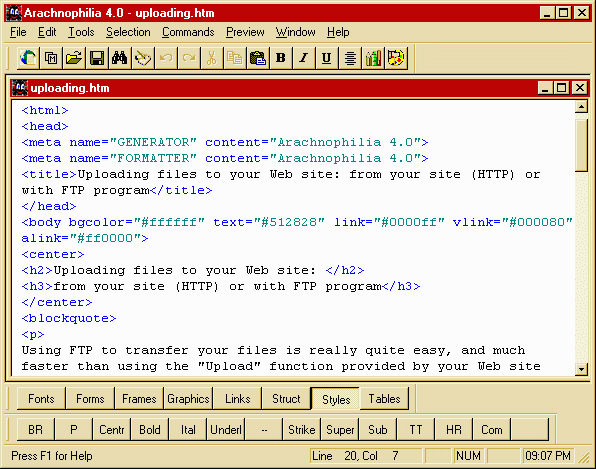Image resolution: width=596 pixels, height=469 pixels.
Task: Open the color palette toolbar icon
Action: pos(396,58)
